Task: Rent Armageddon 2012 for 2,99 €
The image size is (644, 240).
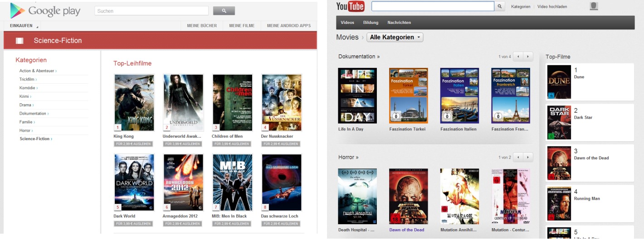Action: click(182, 224)
